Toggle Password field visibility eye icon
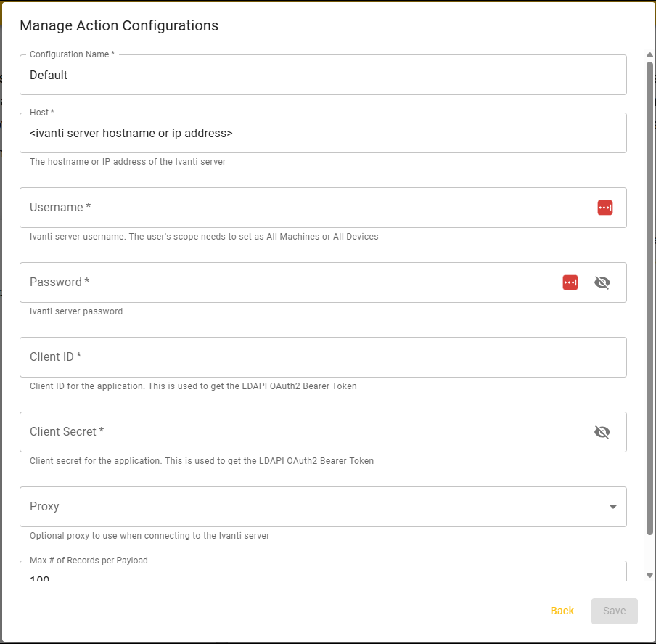 tap(602, 282)
